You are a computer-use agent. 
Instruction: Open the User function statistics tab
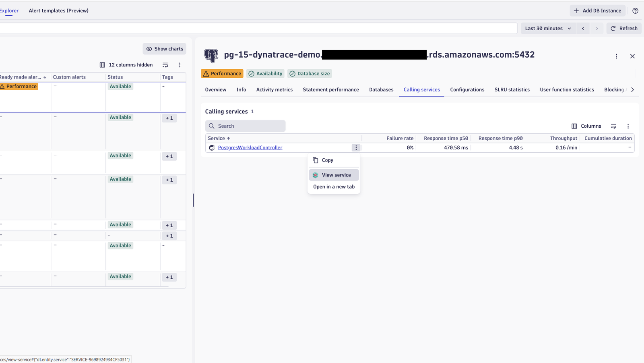coord(567,90)
